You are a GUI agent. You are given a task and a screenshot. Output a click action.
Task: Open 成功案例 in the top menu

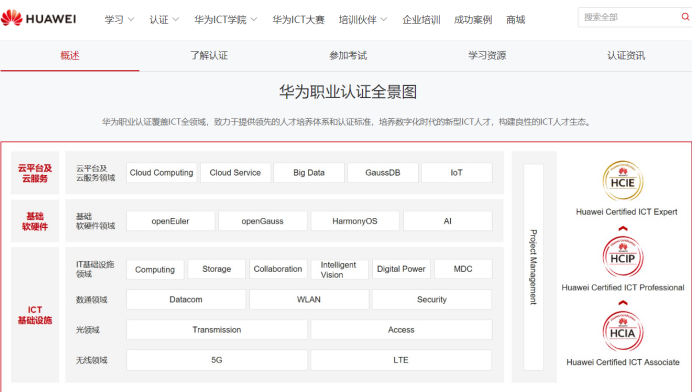pos(473,19)
